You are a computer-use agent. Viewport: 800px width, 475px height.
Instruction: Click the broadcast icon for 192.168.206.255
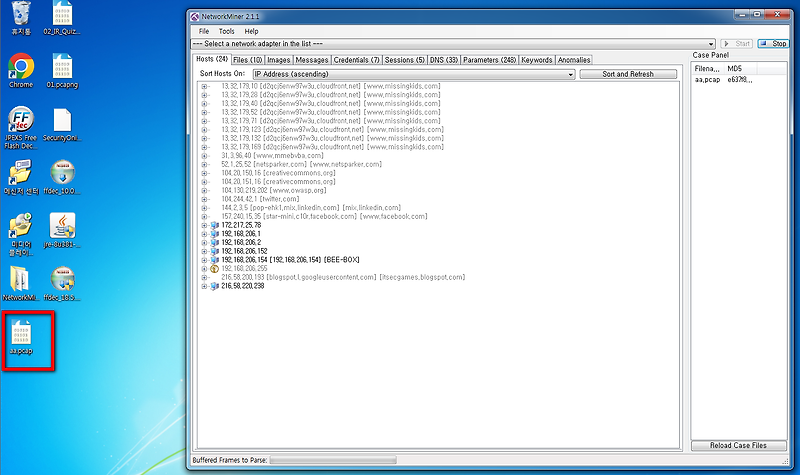coord(215,268)
